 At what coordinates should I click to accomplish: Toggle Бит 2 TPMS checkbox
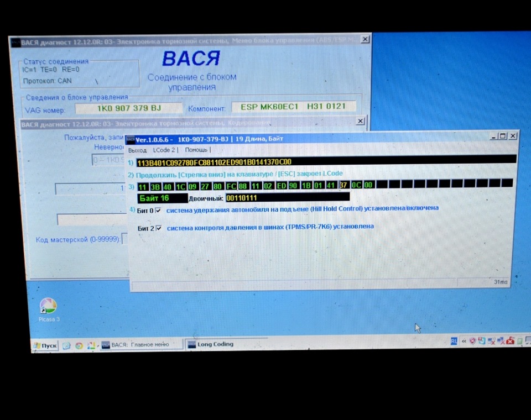(159, 228)
